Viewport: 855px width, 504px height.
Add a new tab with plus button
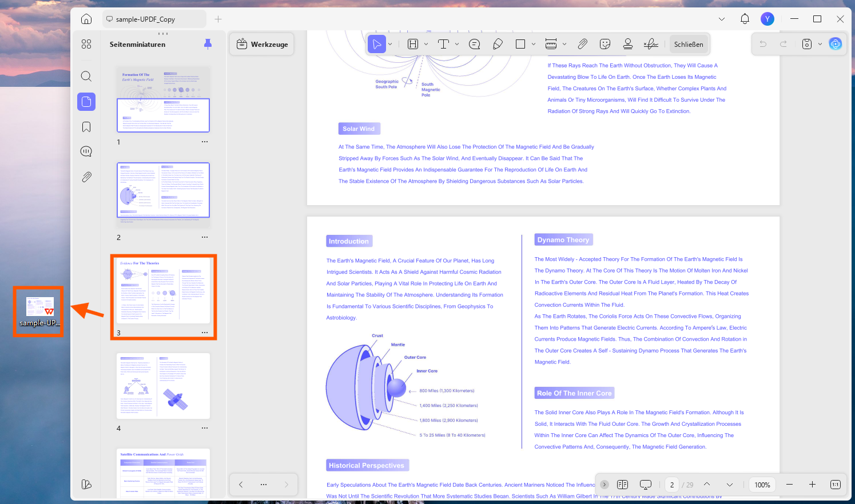coord(218,19)
